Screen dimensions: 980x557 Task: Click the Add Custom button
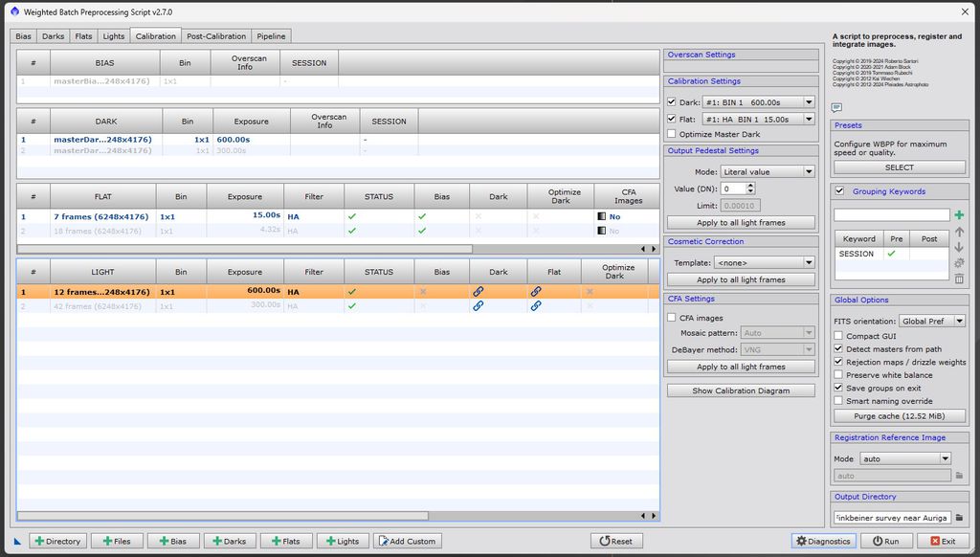tap(408, 542)
